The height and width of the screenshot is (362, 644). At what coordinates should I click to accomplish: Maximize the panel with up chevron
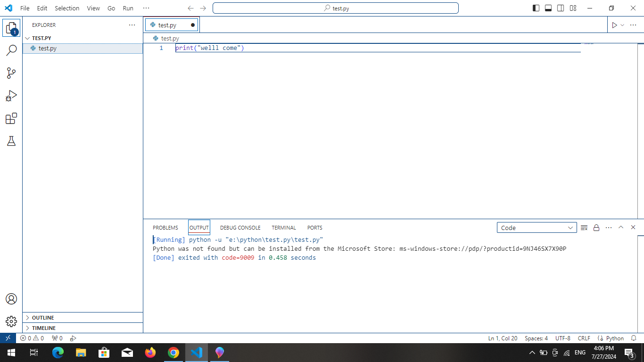click(621, 227)
